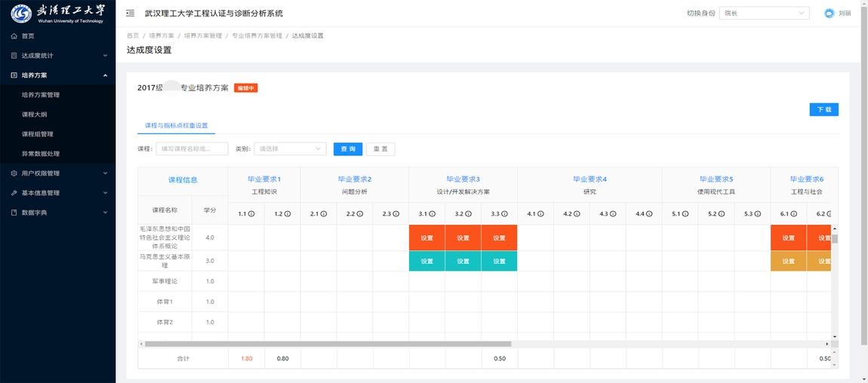Click the info icon next to 1.1
This screenshot has width=868, height=383.
251,214
